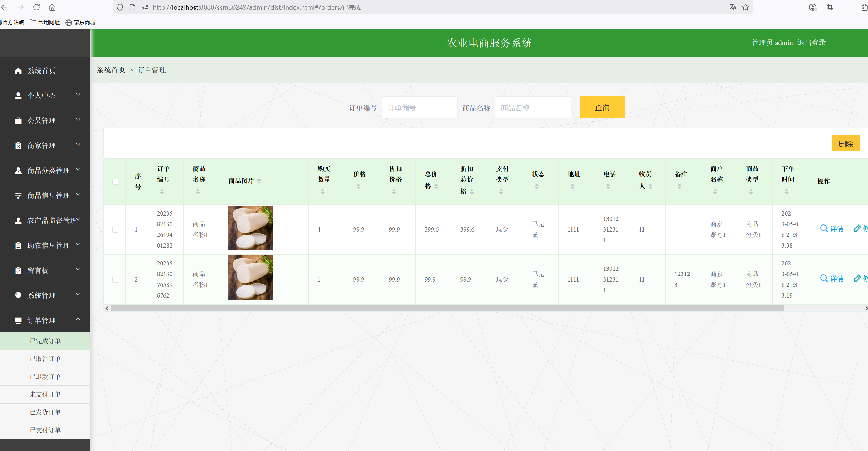Click the 系统管理 lightbulb icon
868x451 pixels.
18,295
